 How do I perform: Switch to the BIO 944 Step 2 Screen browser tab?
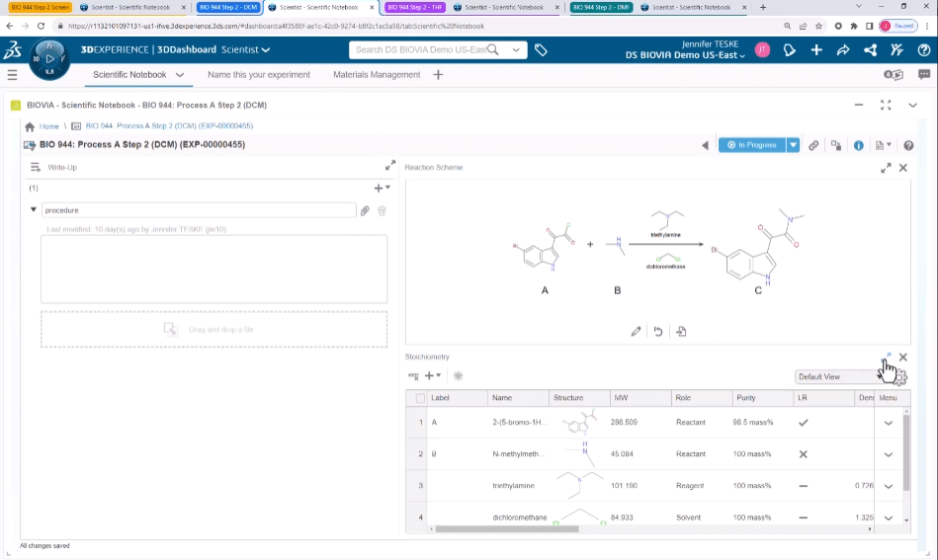(41, 7)
